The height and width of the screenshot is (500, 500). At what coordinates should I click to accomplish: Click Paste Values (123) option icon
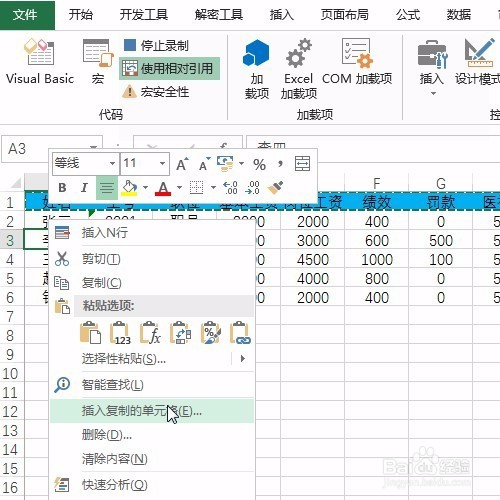(x=120, y=332)
